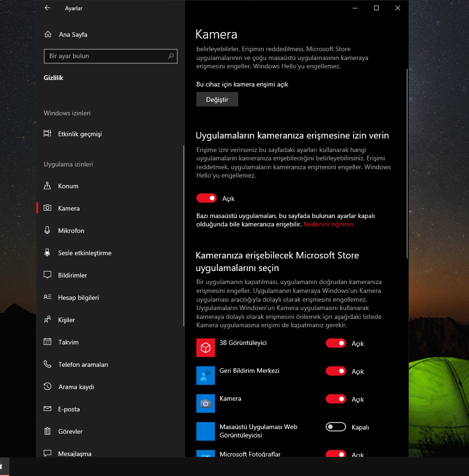Viewport: 469px width, 476px height.
Task: Click the sidebar vertical scrollbar
Action: tap(184, 236)
